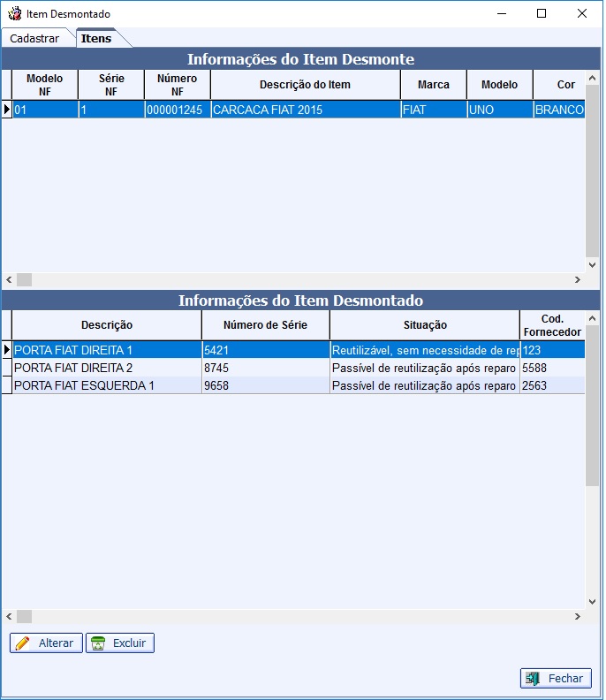Click the Descrição do Item column header
The height and width of the screenshot is (700, 606).
point(306,85)
